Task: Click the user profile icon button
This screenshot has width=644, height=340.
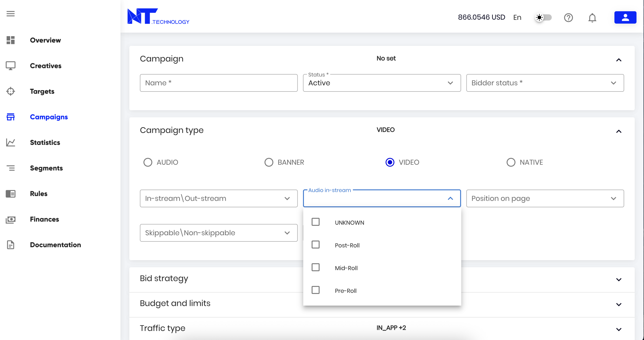Action: pos(625,17)
